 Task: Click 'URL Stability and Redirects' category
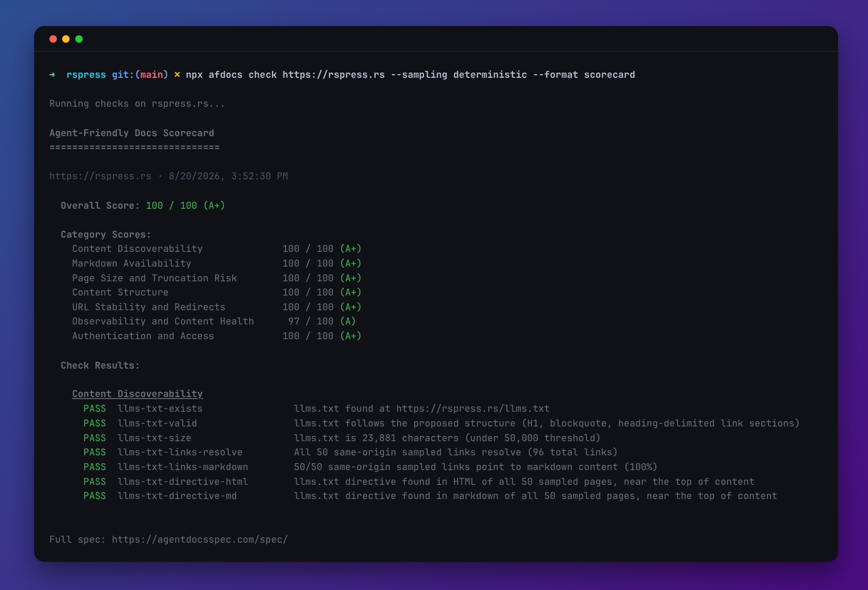pyautogui.click(x=149, y=307)
